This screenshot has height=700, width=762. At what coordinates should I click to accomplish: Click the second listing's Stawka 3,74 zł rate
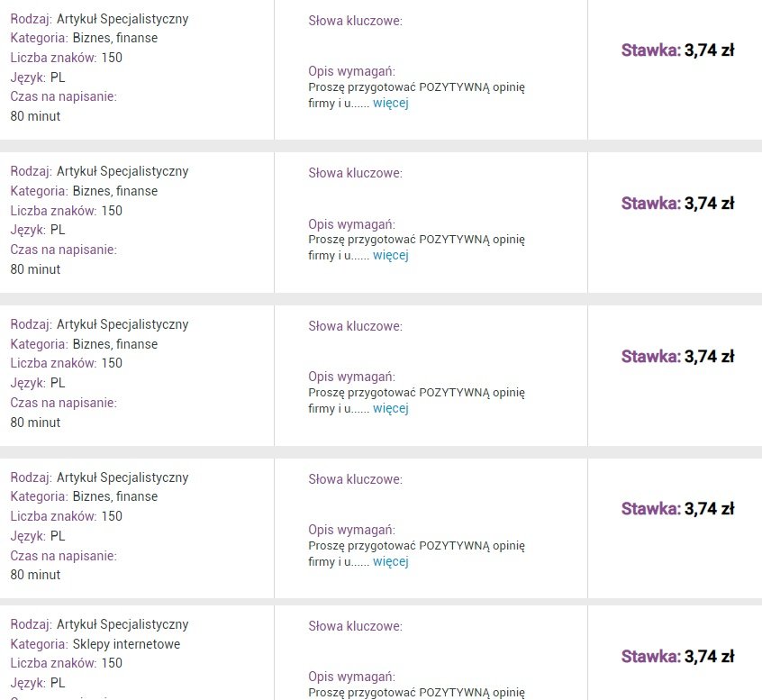click(677, 204)
